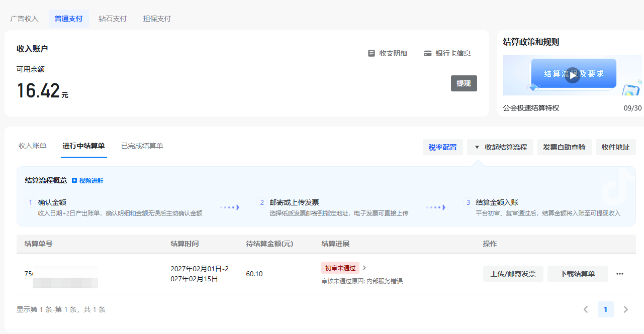
Task: Open the three-dot more actions menu
Action: coord(619,274)
